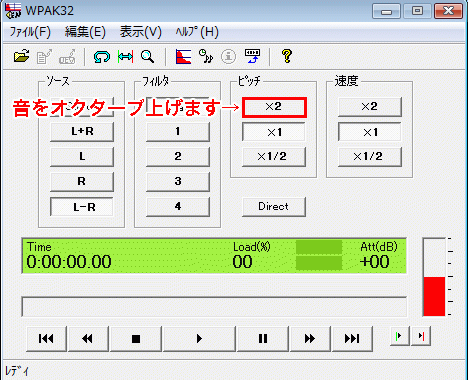Open a file with the folder icon
The height and width of the screenshot is (380, 468).
click(x=22, y=57)
